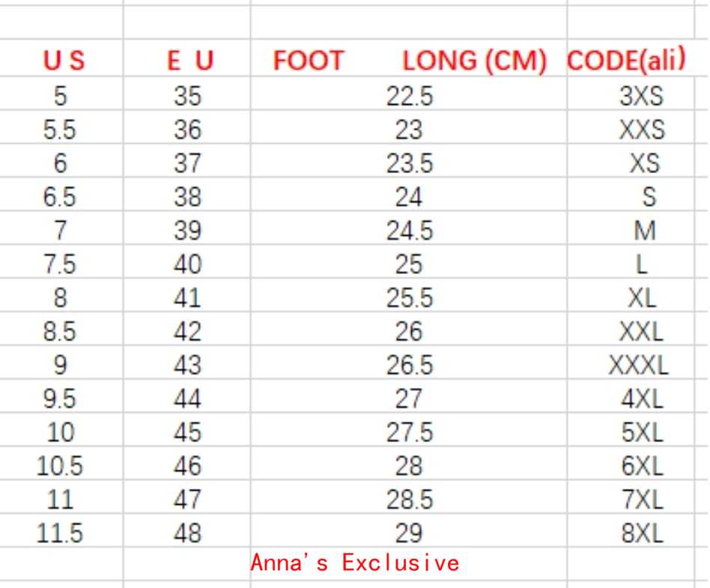The image size is (710, 588).
Task: Select the US size 6.5 cell
Action: tap(61, 198)
